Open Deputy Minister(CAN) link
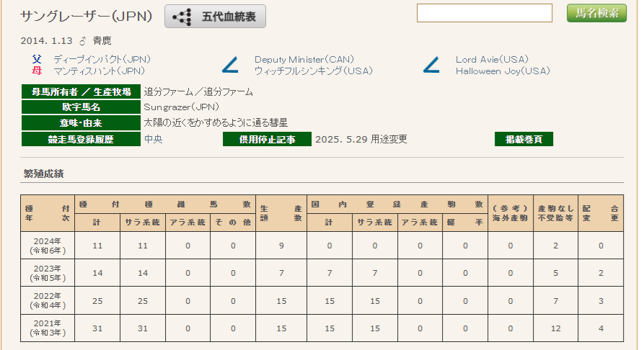 pos(304,59)
